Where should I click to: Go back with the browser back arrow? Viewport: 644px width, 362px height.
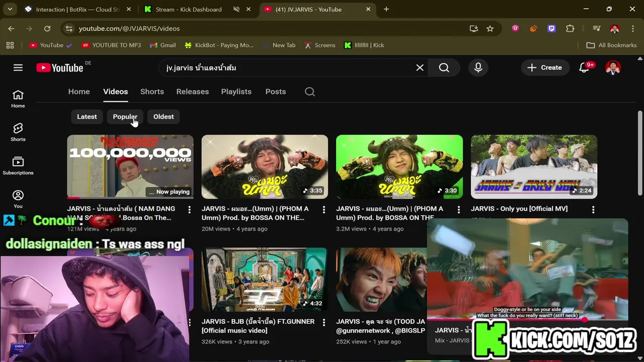tap(11, 29)
